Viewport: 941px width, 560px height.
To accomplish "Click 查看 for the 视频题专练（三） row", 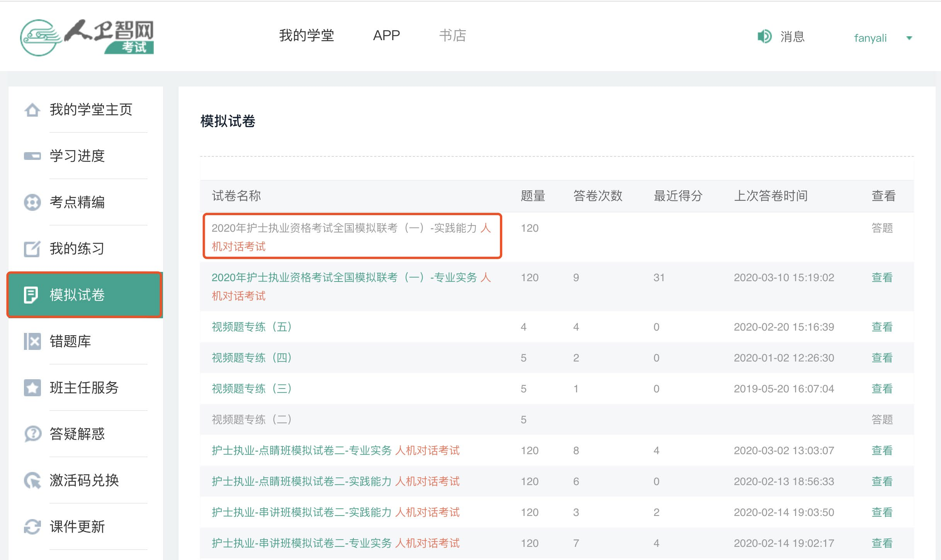I will [x=882, y=389].
